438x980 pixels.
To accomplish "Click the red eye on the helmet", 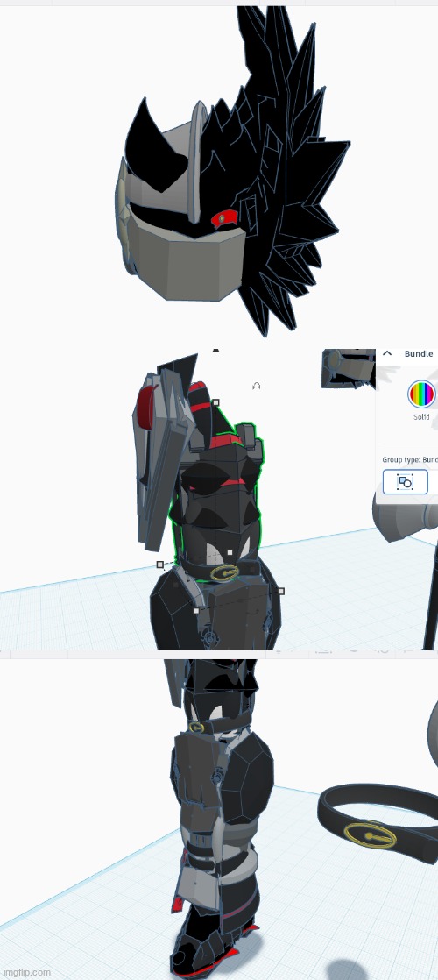I will (225, 218).
